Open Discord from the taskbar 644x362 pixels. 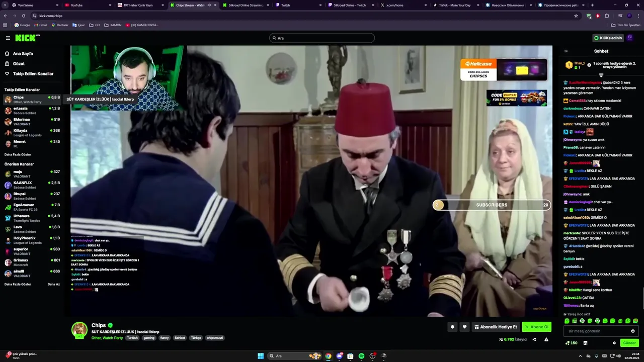pyautogui.click(x=340, y=356)
